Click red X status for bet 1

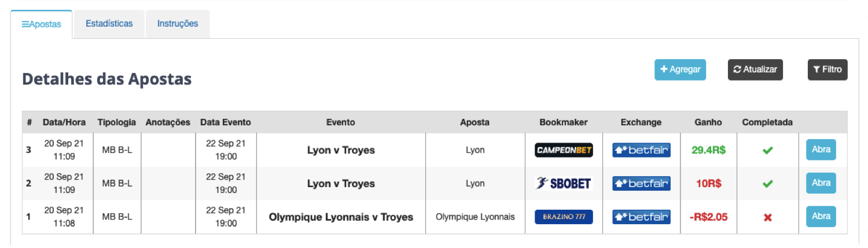(768, 218)
